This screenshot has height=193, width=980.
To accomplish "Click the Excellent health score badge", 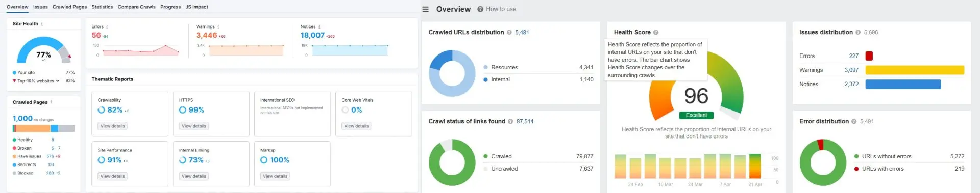I will (x=696, y=115).
